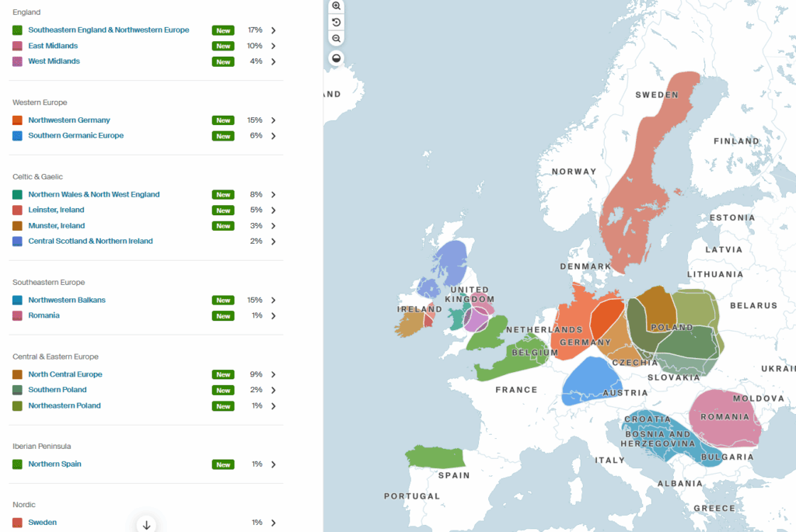Click the North Central Europe color swatch
Screen dimensions: 796x532
coord(17,374)
